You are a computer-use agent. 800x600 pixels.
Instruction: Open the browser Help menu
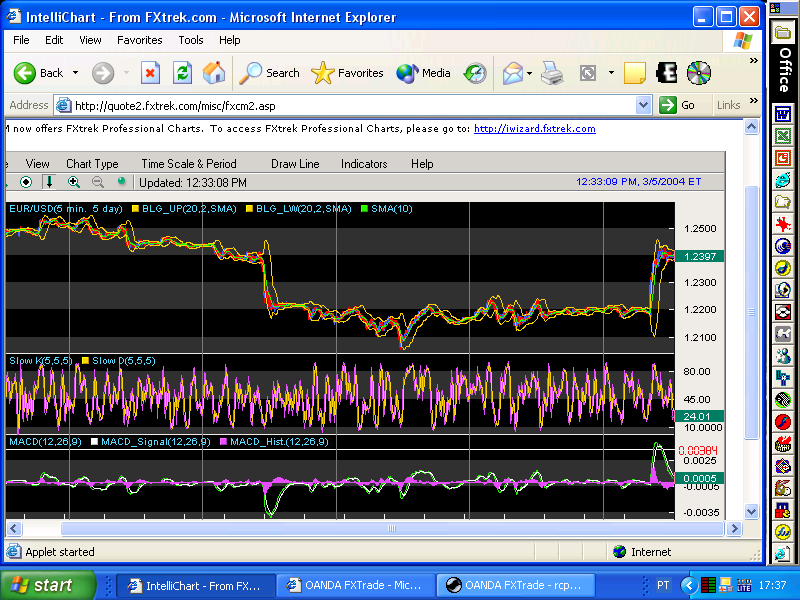tap(230, 40)
